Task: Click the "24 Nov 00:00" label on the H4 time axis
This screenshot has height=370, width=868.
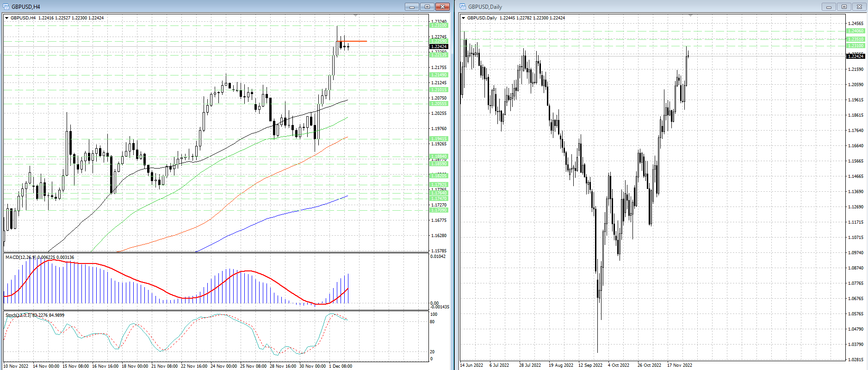Action: click(x=223, y=366)
